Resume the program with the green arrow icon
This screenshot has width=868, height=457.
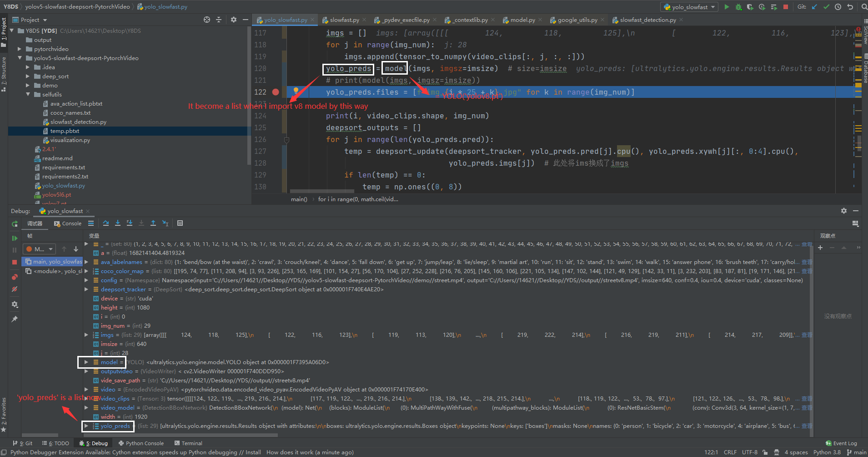14,238
